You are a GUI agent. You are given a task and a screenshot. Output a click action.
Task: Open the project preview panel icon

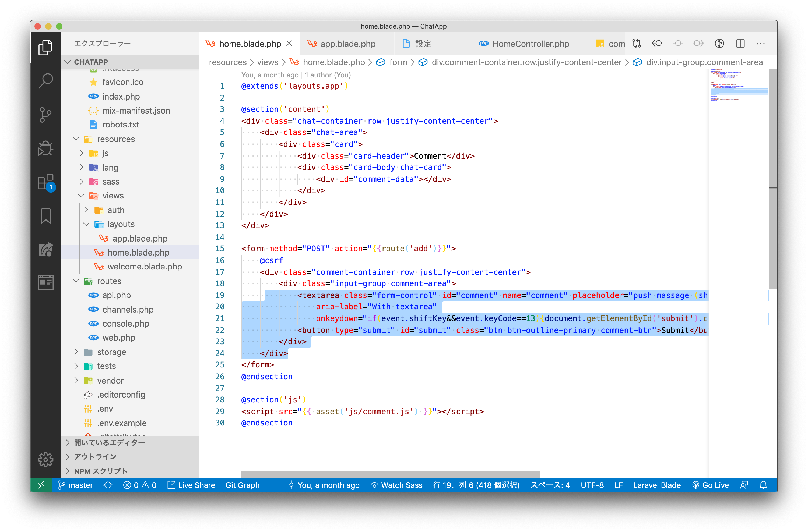(45, 283)
